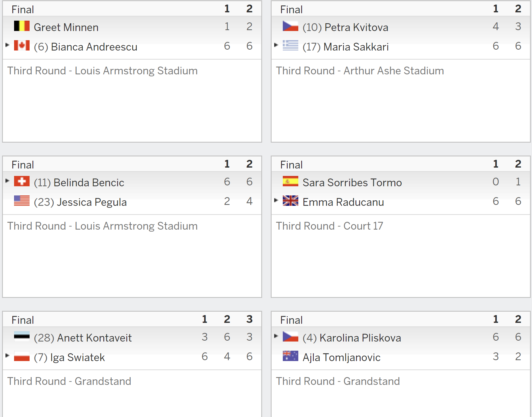Click the USA flag next to Jessica Pegula
Viewport: 532px width, 417px height.
pos(22,201)
